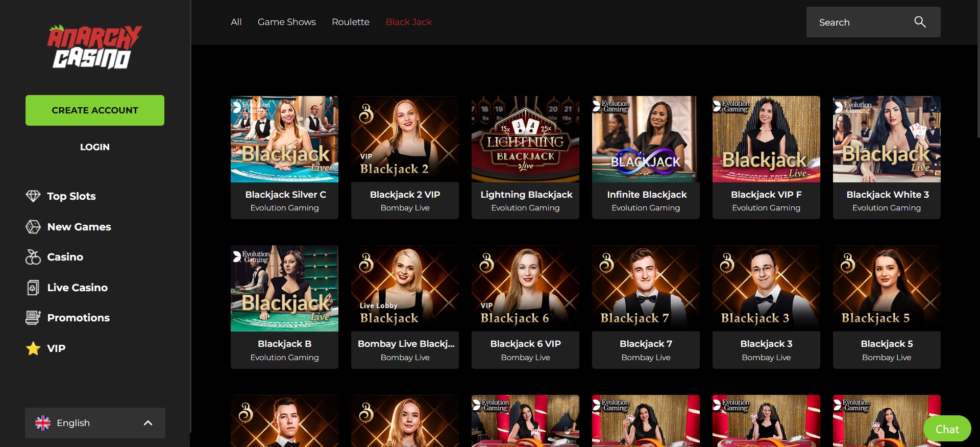Select the Black Jack tab
980x447 pixels.
coord(409,22)
